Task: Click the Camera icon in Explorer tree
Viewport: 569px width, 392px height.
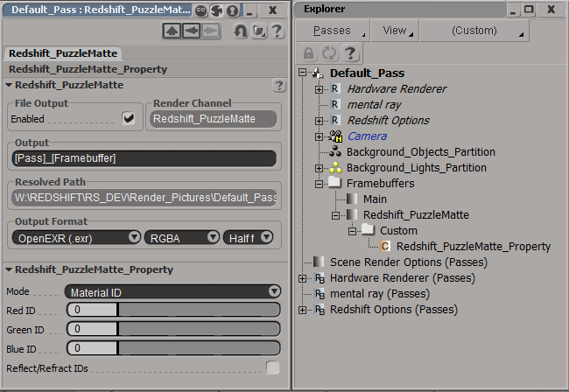Action: [x=335, y=136]
